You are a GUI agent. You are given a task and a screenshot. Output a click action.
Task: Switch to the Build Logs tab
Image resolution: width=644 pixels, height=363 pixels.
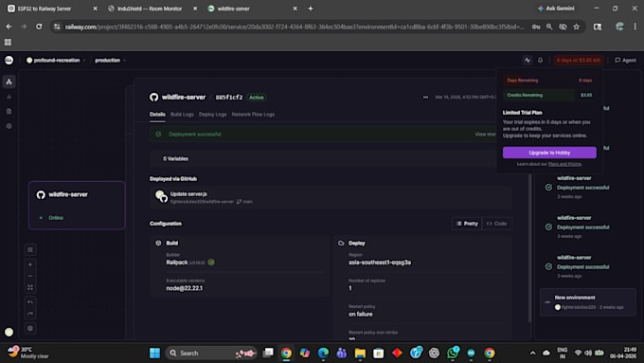pos(182,115)
